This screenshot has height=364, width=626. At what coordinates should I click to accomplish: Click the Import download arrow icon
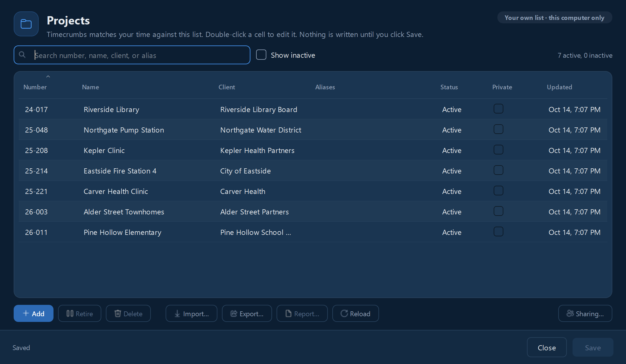click(177, 313)
